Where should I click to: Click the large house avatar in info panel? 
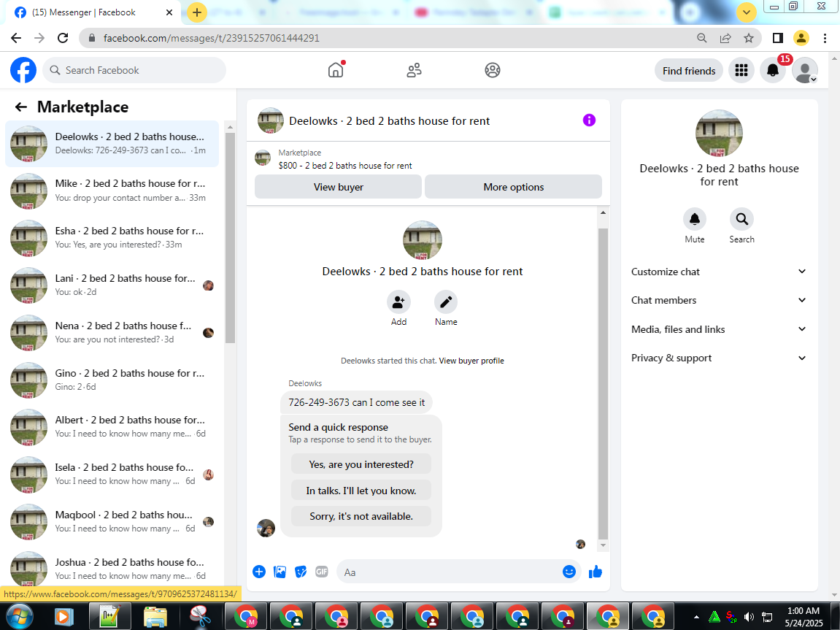coord(719,134)
